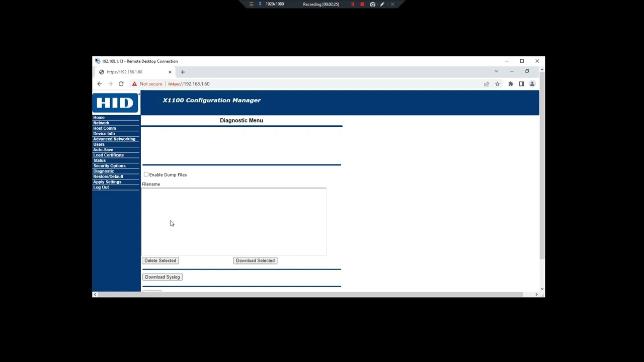Pause the screen recording
The image size is (644, 362).
point(353,4)
